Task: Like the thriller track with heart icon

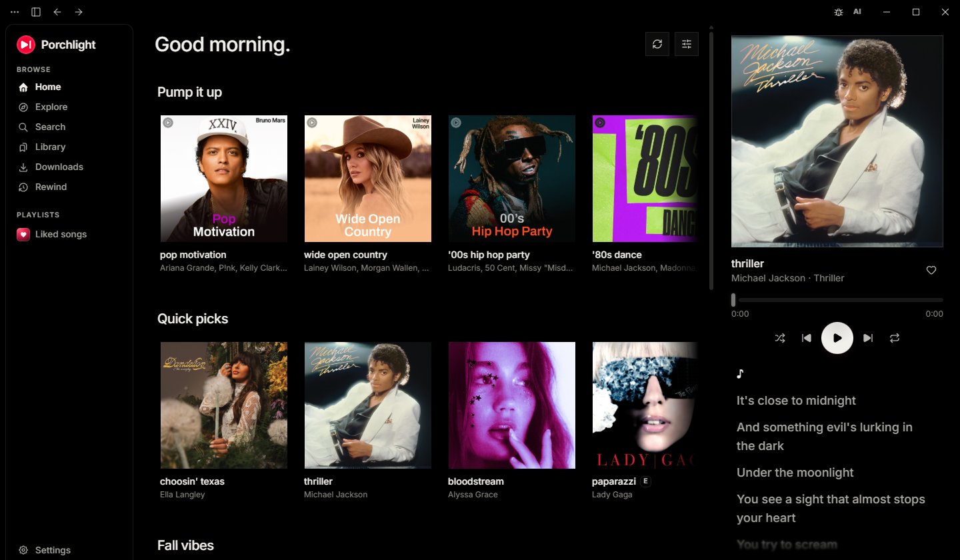Action: point(931,270)
